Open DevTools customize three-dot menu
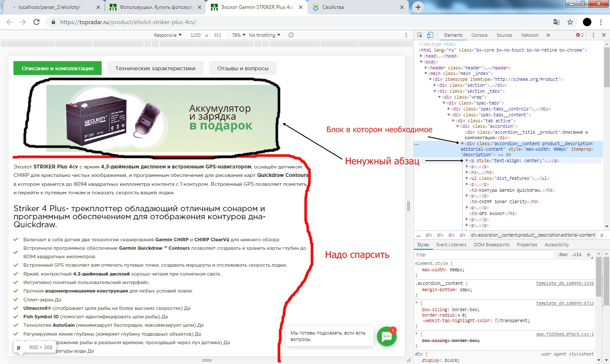The image size is (610, 364). 593,35
